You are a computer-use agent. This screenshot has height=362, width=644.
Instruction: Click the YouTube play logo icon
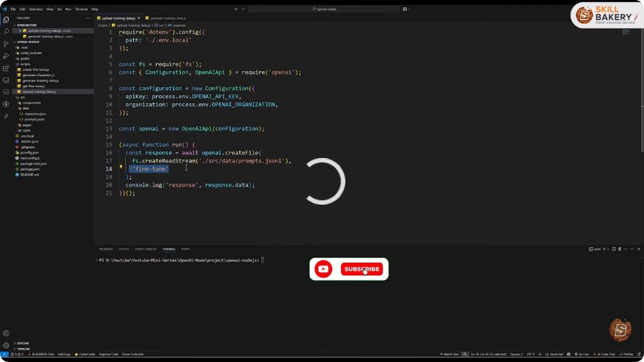323,269
